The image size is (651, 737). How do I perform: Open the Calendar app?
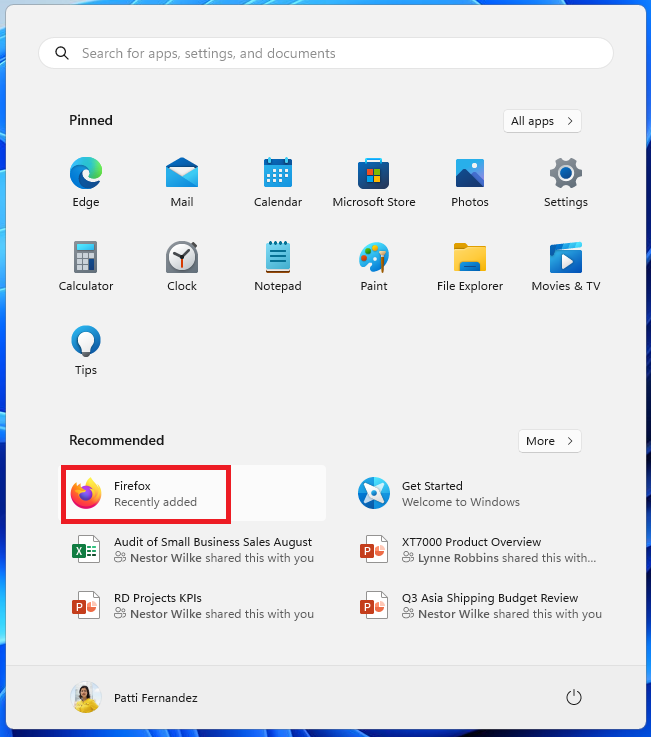pos(278,182)
